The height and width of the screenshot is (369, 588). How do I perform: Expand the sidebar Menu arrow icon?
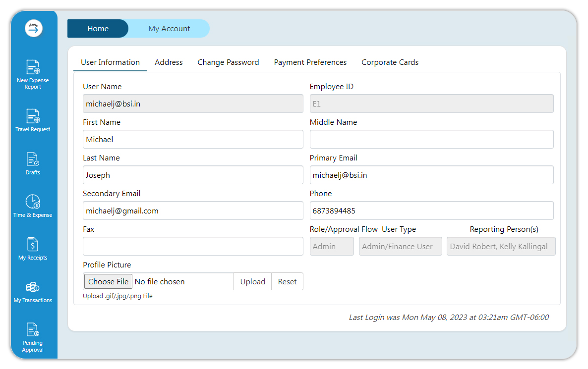point(34,29)
